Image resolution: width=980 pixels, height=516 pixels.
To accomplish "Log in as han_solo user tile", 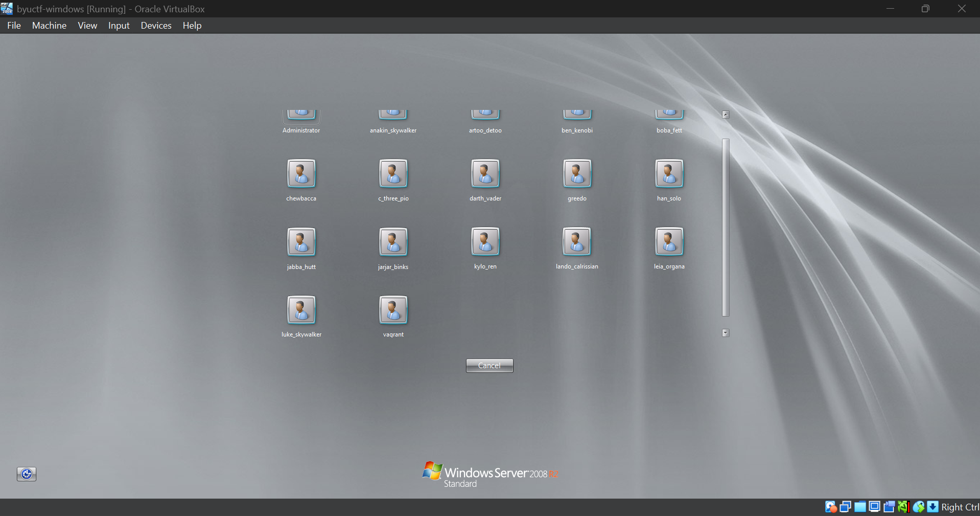I will point(669,180).
